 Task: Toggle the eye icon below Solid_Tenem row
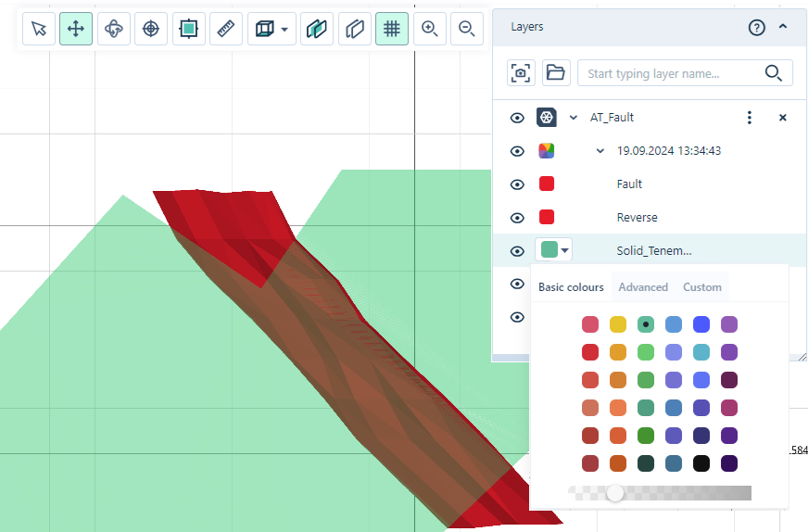click(x=517, y=284)
